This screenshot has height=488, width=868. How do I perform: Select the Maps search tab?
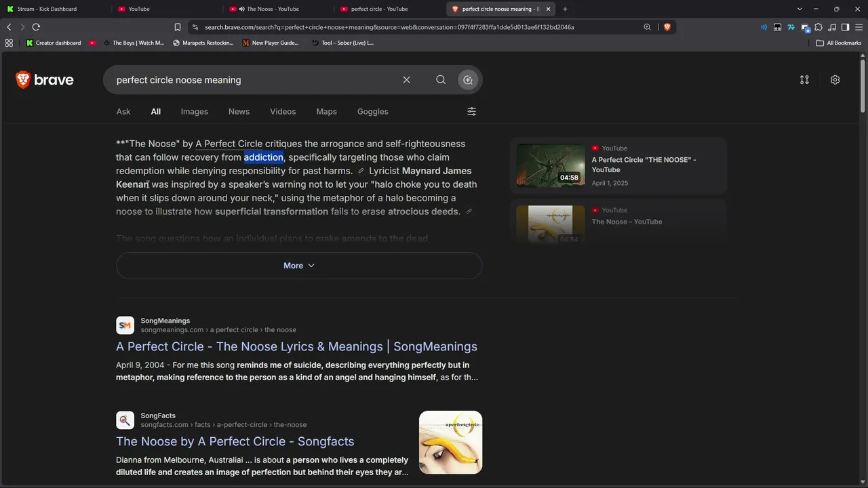pos(326,111)
